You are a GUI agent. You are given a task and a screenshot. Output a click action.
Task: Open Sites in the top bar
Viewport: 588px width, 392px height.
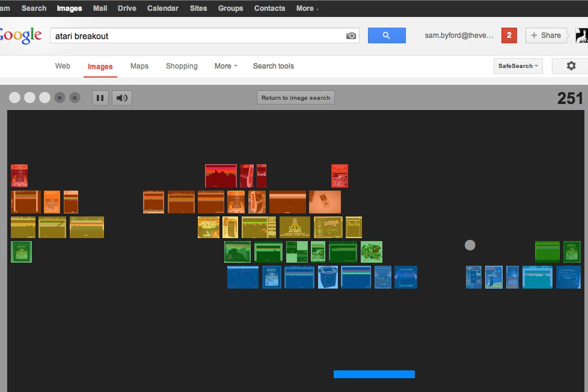pos(198,8)
